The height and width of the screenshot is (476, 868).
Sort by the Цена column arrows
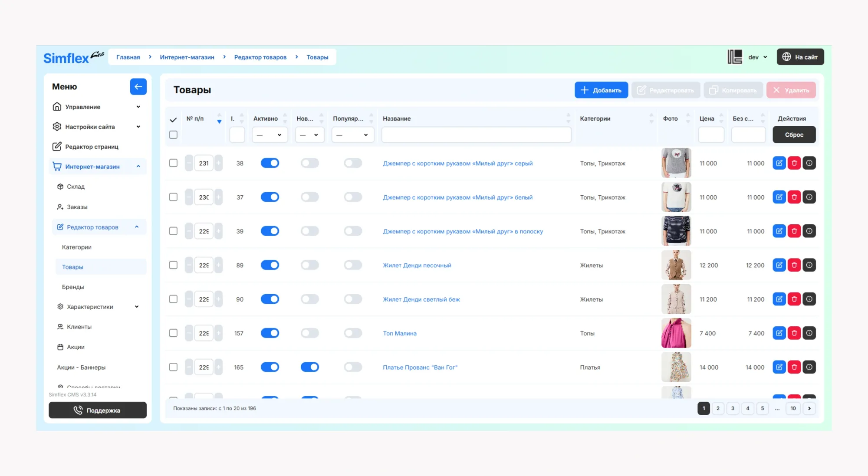pos(721,118)
